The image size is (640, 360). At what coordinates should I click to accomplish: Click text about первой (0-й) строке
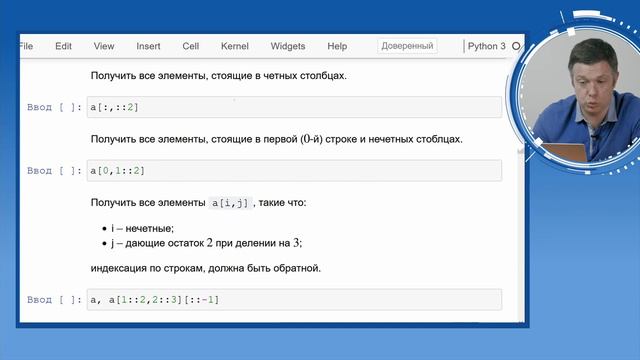point(276,139)
